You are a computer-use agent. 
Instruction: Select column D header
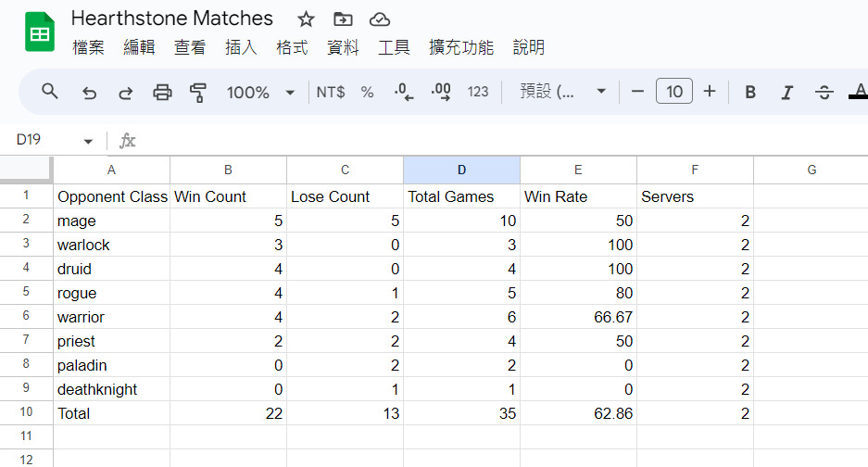(461, 170)
